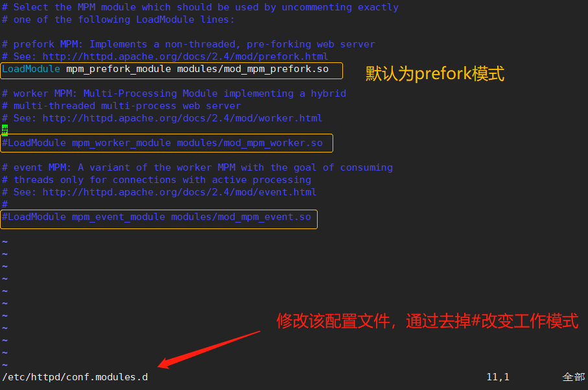Viewport: 588px width, 390px height.
Task: Click the hash before mpm_worker_module LoadModule
Action: click(x=5, y=143)
